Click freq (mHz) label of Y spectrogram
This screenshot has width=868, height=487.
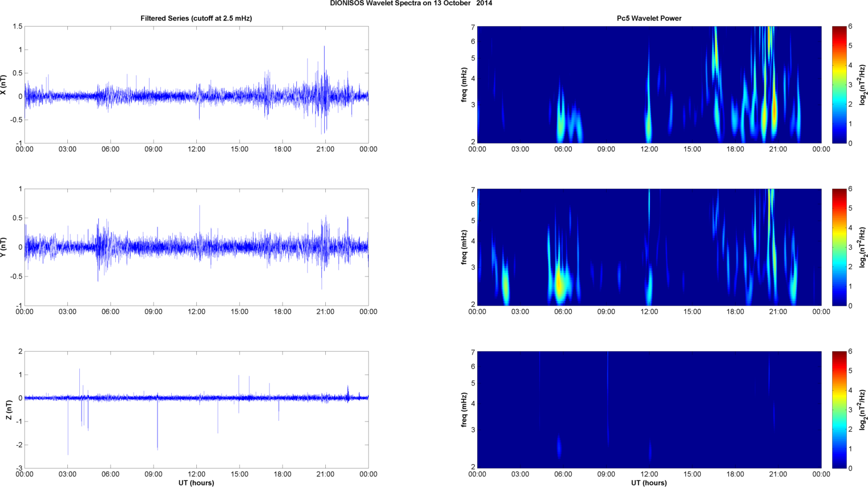click(x=465, y=247)
